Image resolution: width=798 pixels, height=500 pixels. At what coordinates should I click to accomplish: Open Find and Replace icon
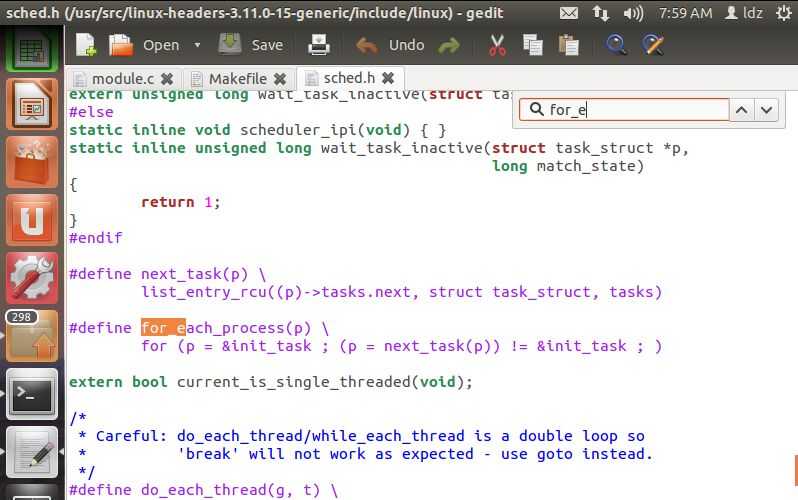[652, 45]
